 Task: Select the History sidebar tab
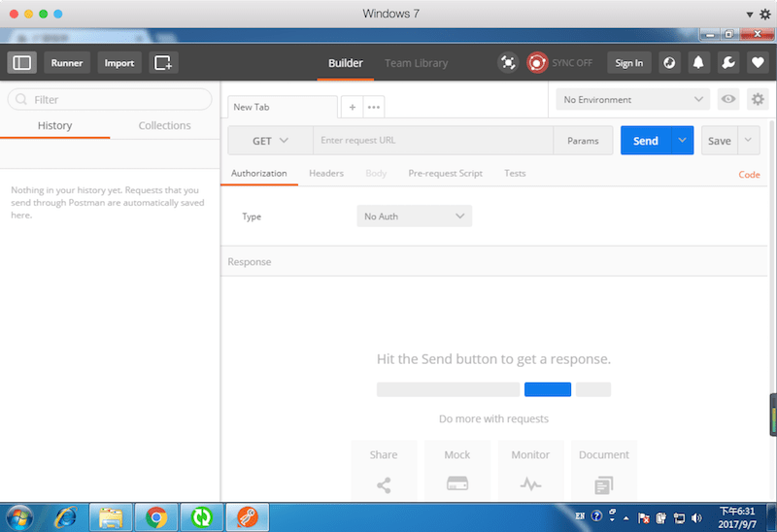click(x=55, y=125)
